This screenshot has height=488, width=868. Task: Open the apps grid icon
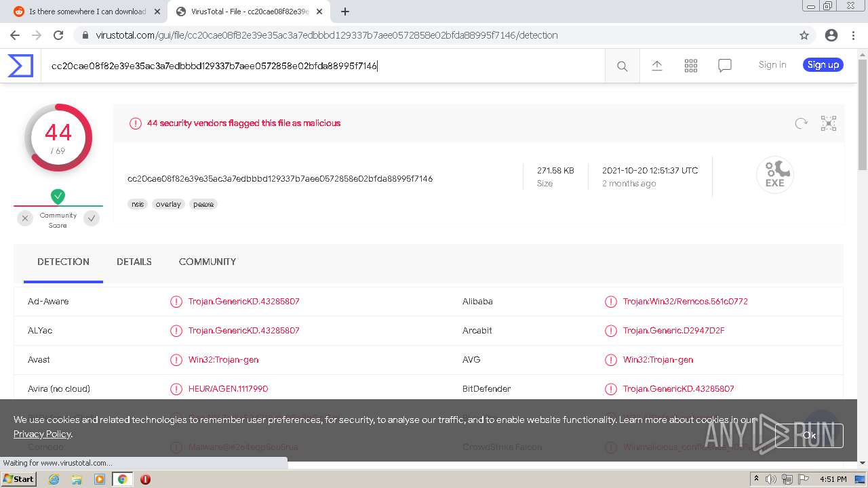point(690,65)
